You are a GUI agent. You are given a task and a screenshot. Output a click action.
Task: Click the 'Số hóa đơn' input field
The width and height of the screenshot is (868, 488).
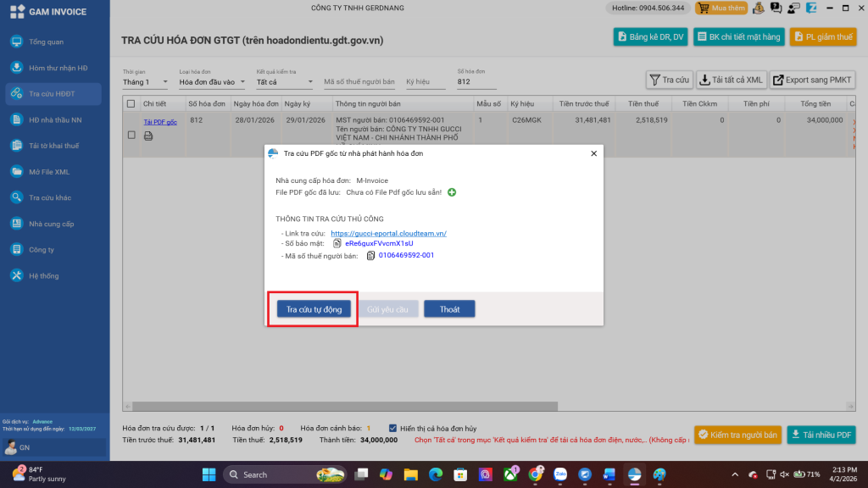(x=476, y=82)
